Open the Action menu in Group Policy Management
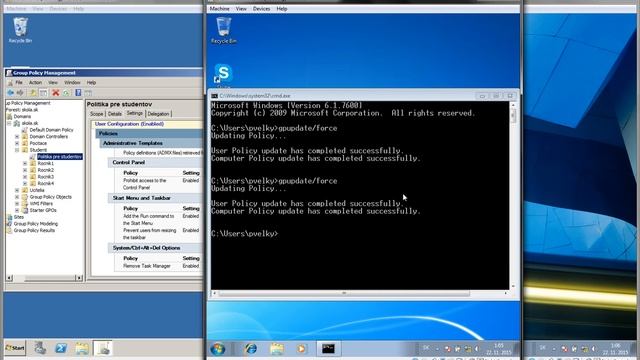 coord(35,82)
